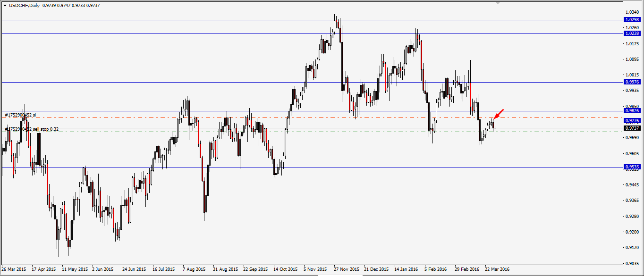Click the 0.9690 price scale label
644x276 pixels.
[x=632, y=138]
